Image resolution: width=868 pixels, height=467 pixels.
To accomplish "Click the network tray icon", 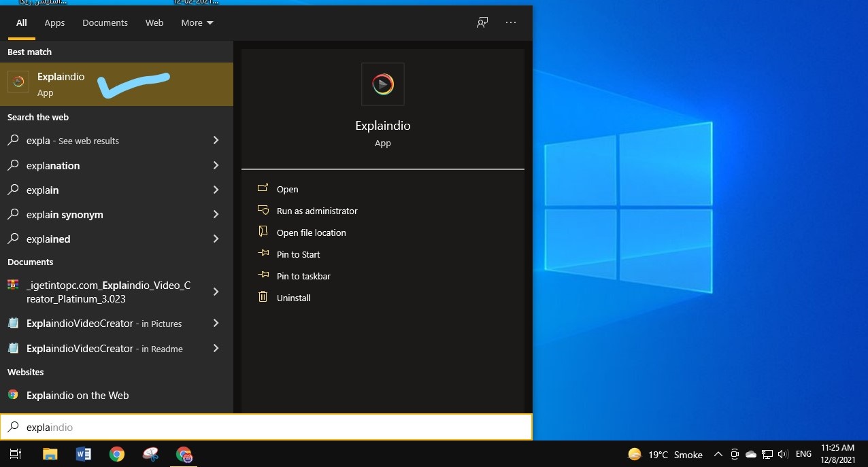I will point(767,454).
